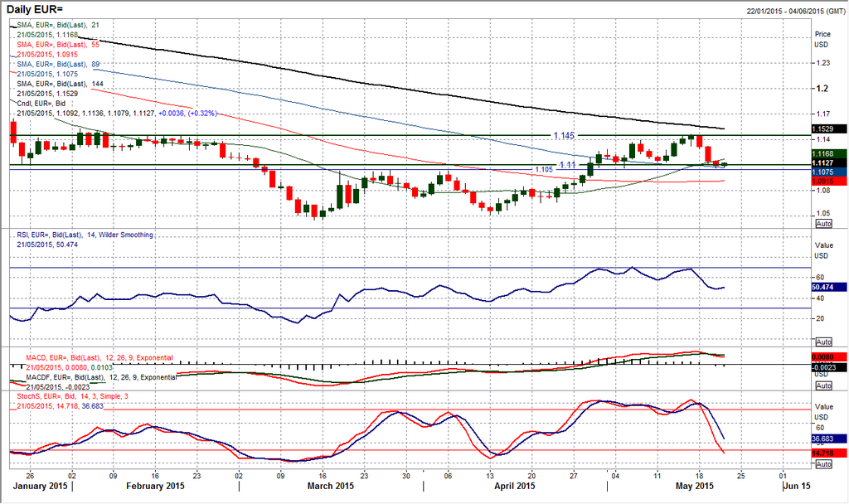Image resolution: width=849 pixels, height=504 pixels.
Task: Click the 1.11 support level label
Action: [x=567, y=165]
